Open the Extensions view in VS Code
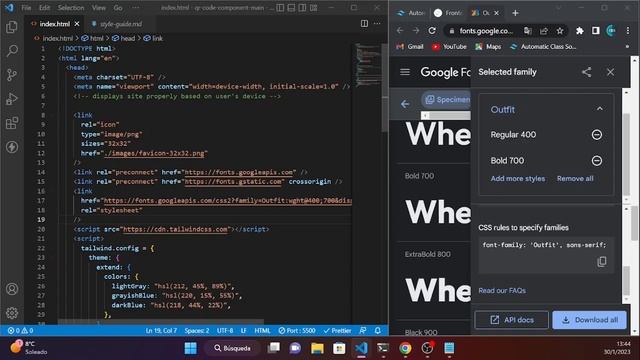The image size is (640, 360). point(12,123)
